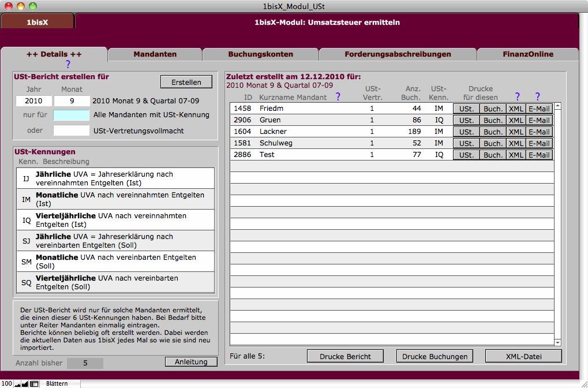
Task: Switch to the Mandanten tab
Action: 155,54
